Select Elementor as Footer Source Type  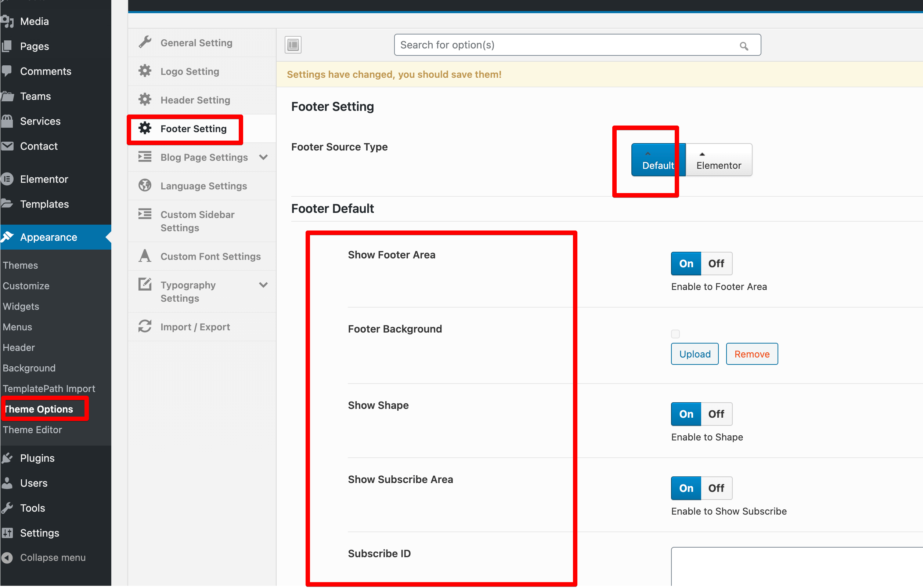718,160
